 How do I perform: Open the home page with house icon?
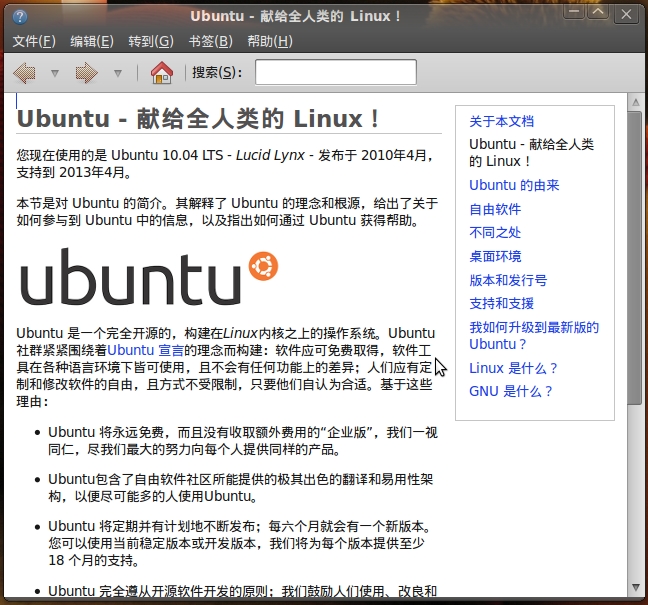point(162,73)
